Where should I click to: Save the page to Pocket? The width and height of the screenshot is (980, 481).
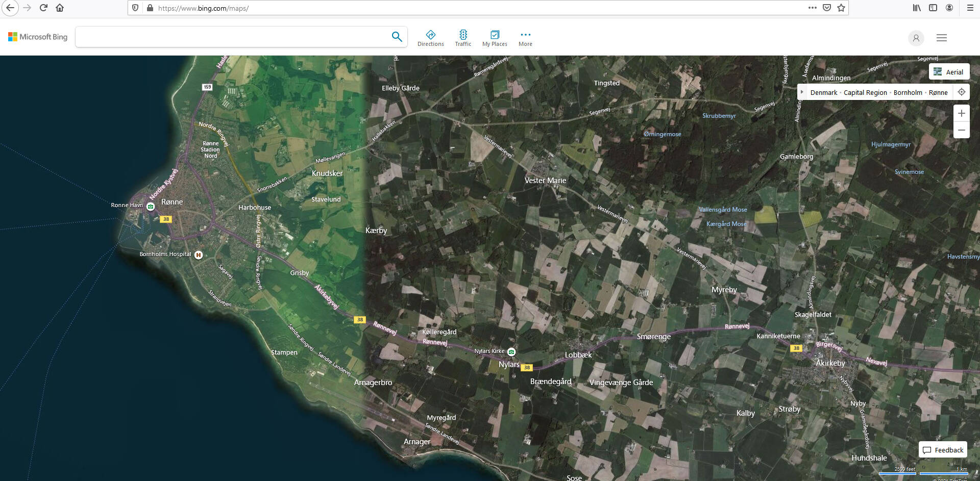827,8
